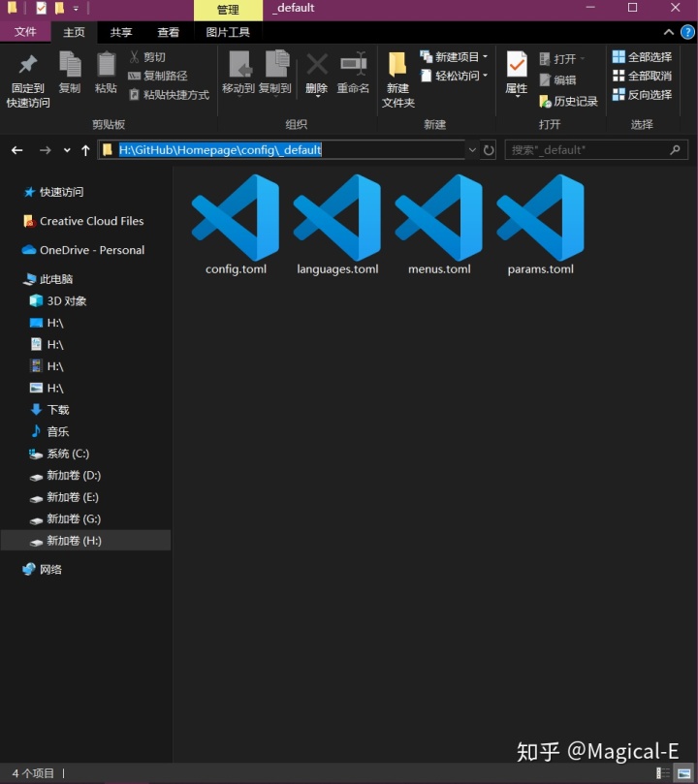The width and height of the screenshot is (698, 784).
Task: Open the 轻松访问 dropdown
Action: point(454,76)
